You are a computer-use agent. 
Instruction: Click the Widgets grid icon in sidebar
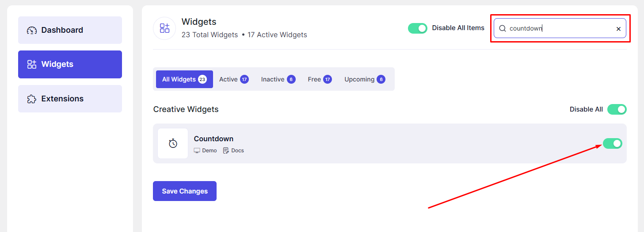point(32,64)
